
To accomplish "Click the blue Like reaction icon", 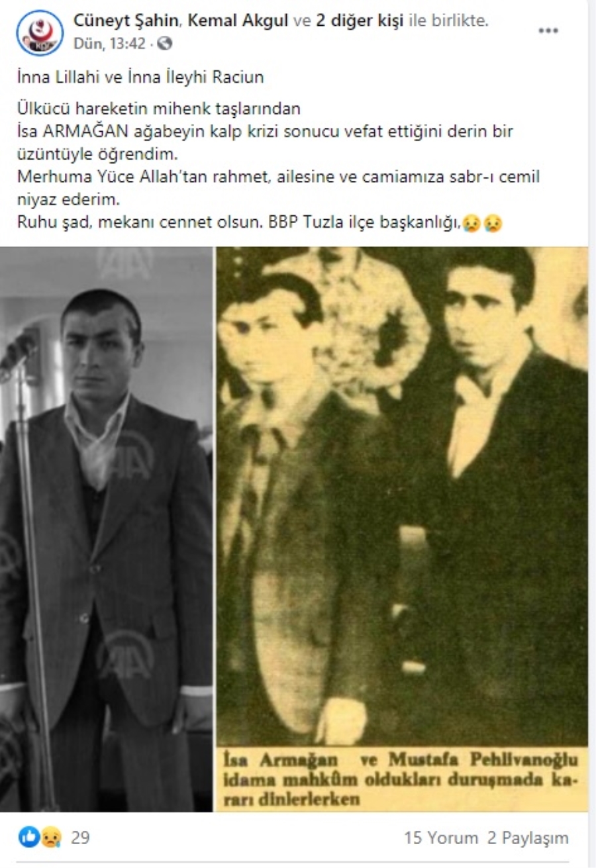I will point(29,838).
